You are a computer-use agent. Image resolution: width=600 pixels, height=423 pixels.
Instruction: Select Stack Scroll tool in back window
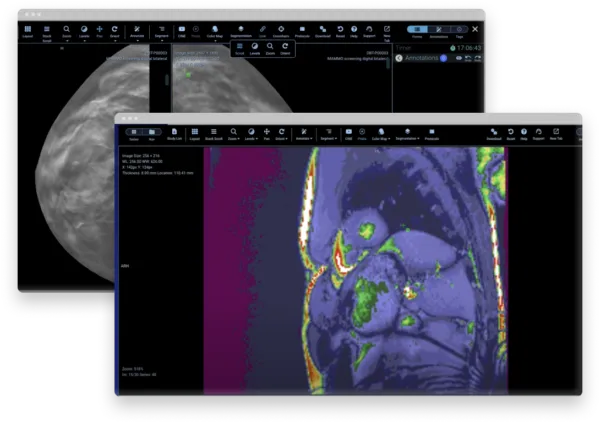[x=47, y=33]
